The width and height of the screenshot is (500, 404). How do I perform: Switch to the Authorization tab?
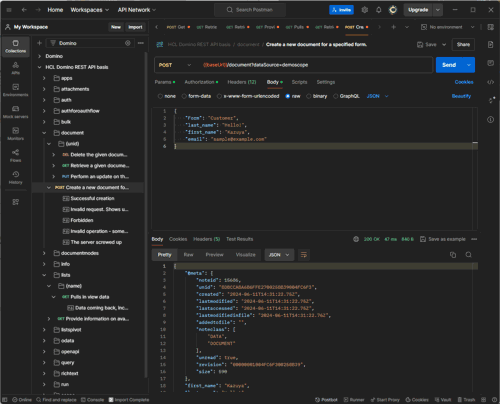click(200, 82)
